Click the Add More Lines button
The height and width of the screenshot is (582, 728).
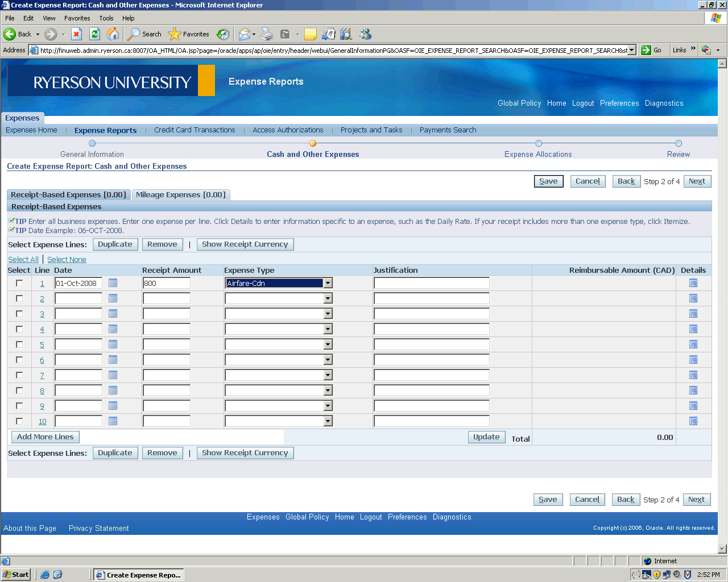(x=45, y=436)
